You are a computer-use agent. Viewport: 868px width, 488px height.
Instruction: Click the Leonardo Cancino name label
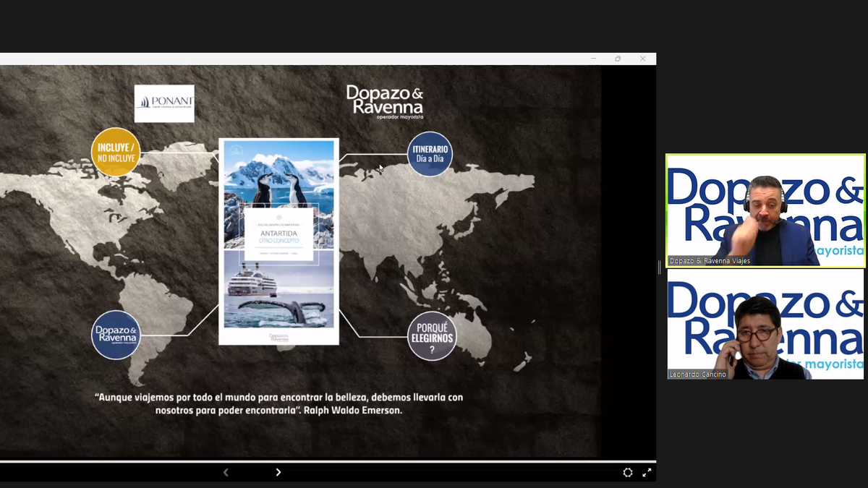click(697, 374)
